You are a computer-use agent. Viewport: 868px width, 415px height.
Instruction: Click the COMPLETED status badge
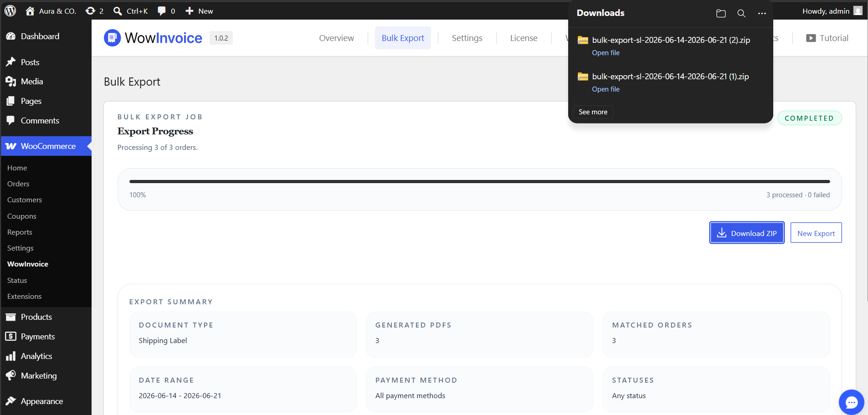[809, 118]
